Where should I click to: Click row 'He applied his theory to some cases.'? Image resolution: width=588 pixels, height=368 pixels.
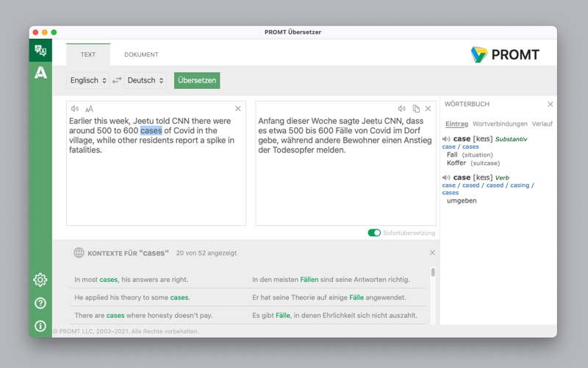132,297
